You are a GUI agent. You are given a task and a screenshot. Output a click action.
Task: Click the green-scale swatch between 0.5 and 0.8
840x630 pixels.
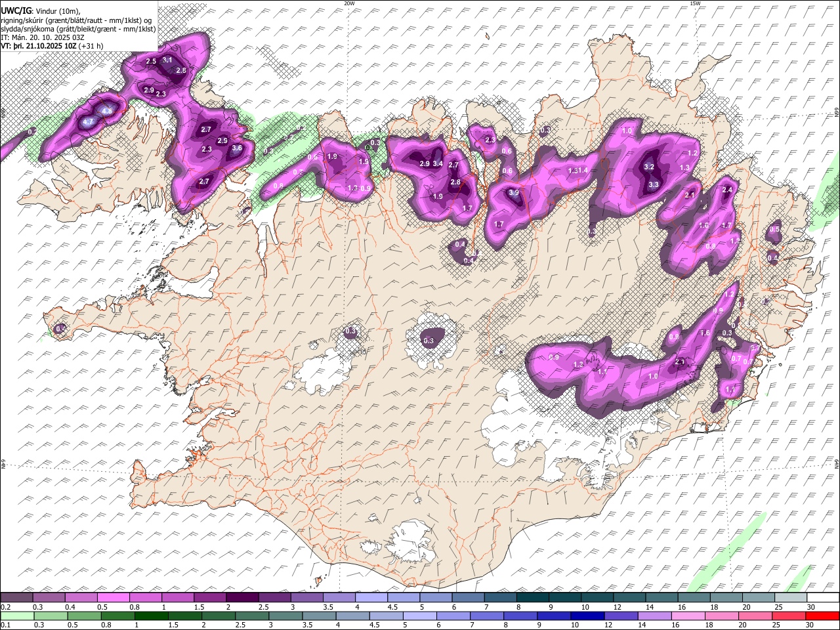[x=84, y=616]
